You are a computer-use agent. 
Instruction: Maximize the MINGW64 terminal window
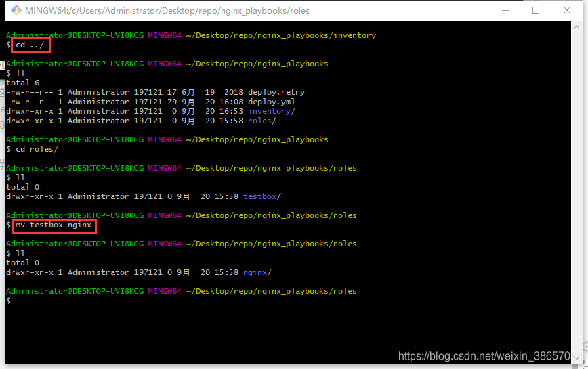click(536, 10)
